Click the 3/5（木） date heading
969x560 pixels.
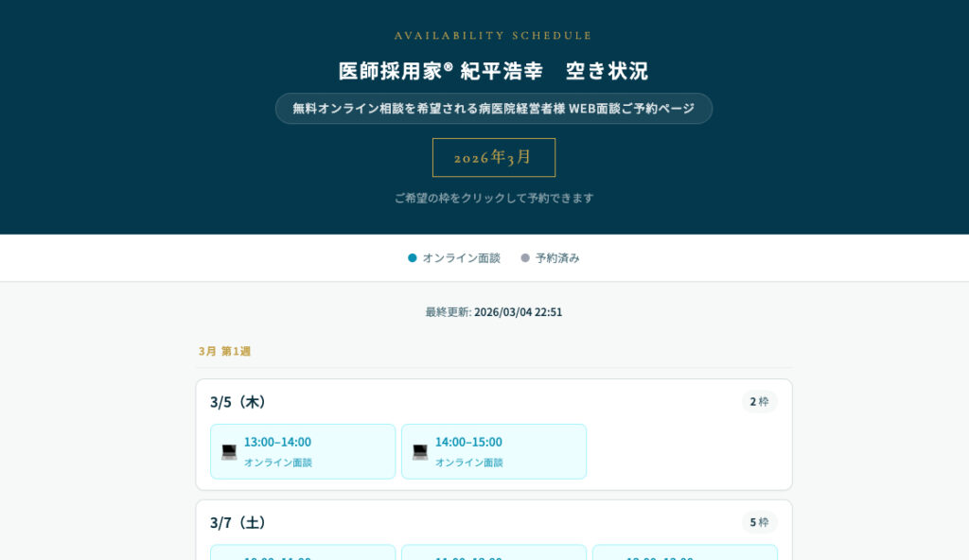tap(238, 402)
